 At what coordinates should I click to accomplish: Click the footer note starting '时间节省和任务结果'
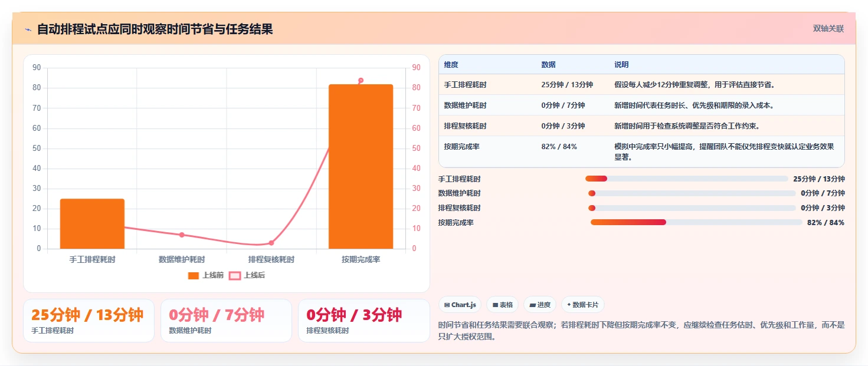(641, 331)
